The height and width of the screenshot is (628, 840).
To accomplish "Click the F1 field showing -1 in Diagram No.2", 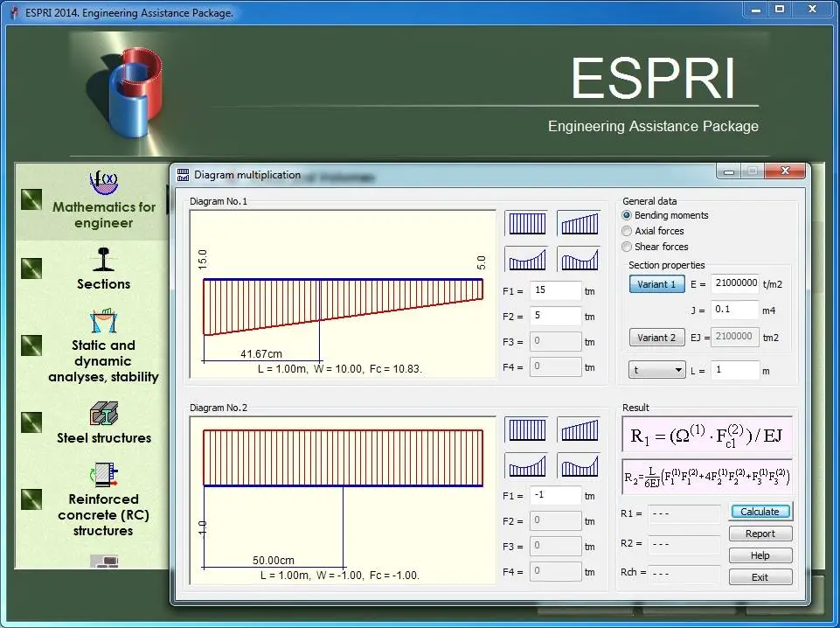I will click(x=556, y=495).
